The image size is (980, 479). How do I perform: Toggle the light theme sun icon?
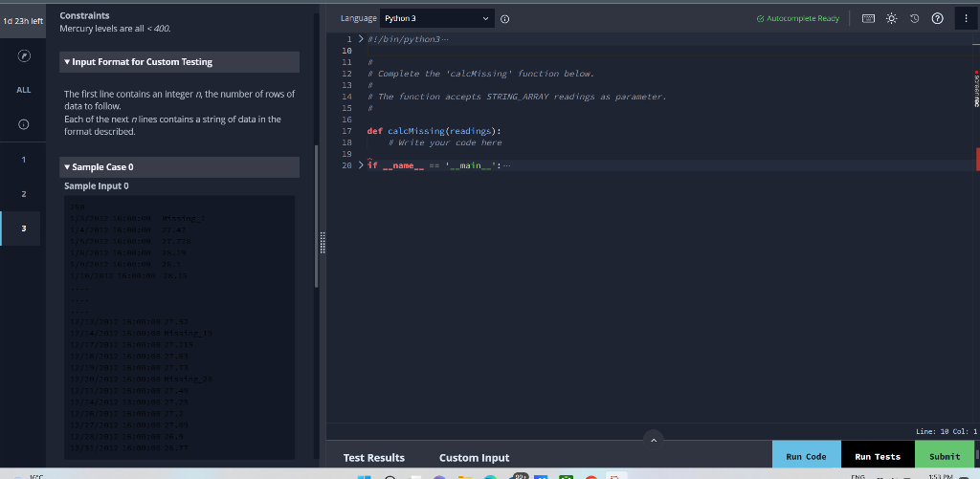pyautogui.click(x=891, y=19)
